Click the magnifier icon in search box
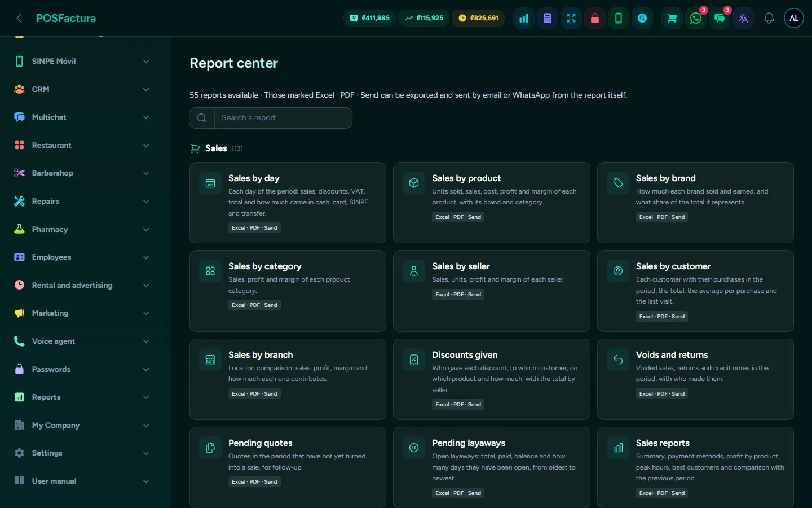Viewport: 812px width, 508px height. [202, 118]
